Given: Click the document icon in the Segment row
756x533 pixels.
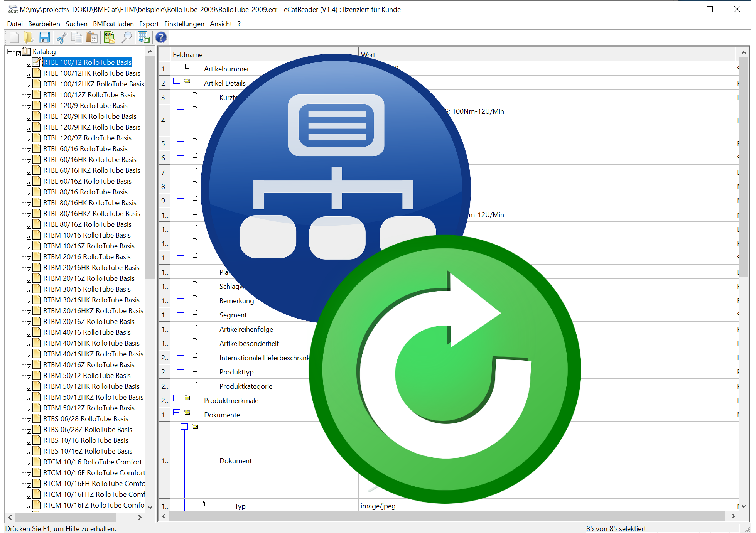Looking at the screenshot, I should 195,312.
